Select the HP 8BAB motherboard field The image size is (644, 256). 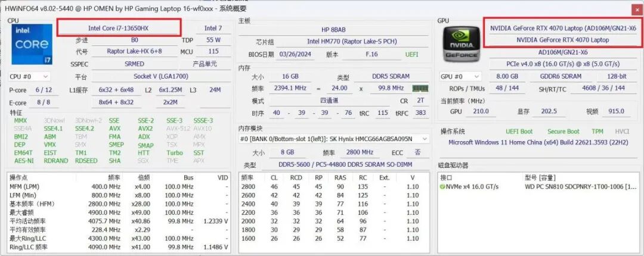333,30
